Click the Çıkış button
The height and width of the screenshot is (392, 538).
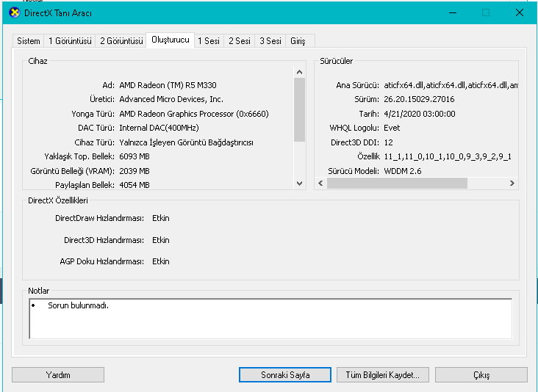click(481, 375)
